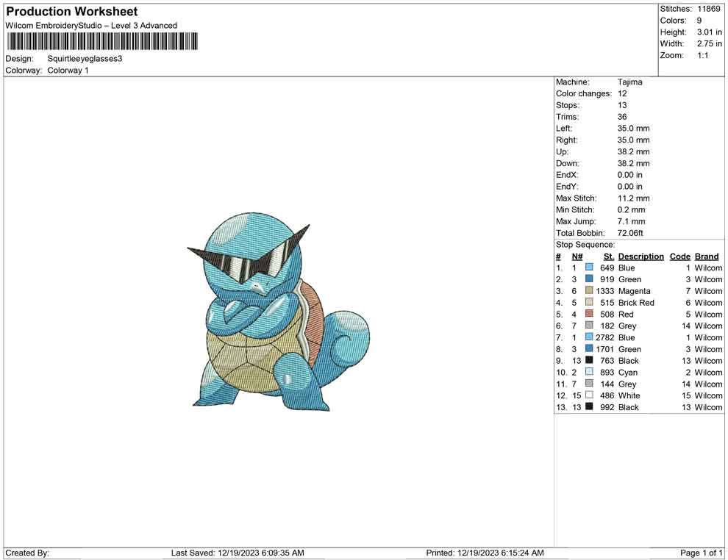Click the Brick Red color swatch

[589, 303]
